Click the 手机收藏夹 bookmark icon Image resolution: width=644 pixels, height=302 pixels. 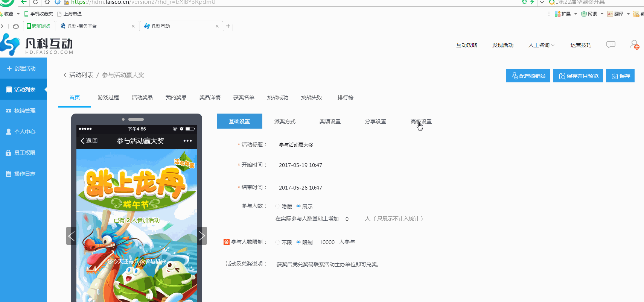26,14
